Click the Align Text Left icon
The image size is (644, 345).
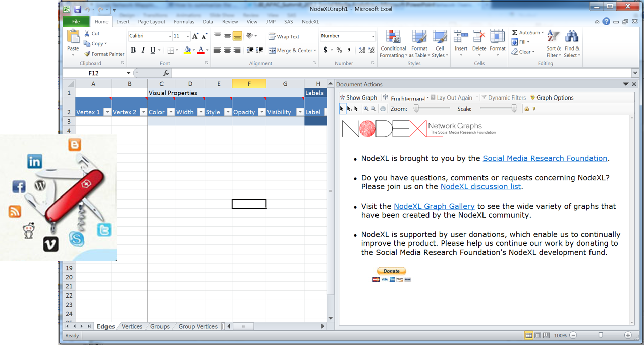tap(217, 50)
